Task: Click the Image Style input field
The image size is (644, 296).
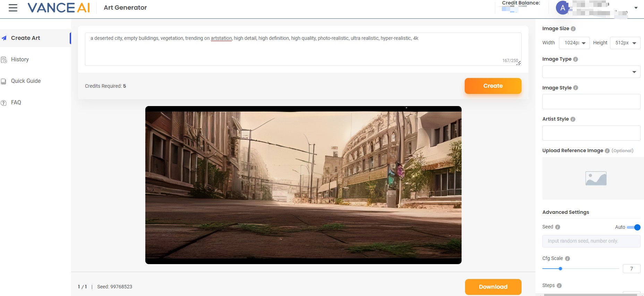Action: [591, 102]
